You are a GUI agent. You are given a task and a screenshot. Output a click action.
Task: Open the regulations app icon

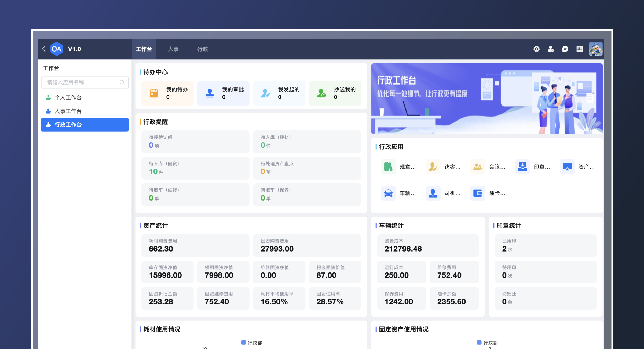pos(388,167)
